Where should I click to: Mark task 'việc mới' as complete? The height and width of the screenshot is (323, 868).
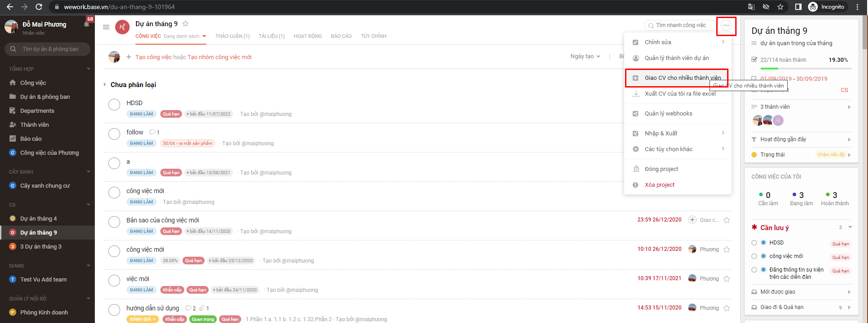pos(114,281)
